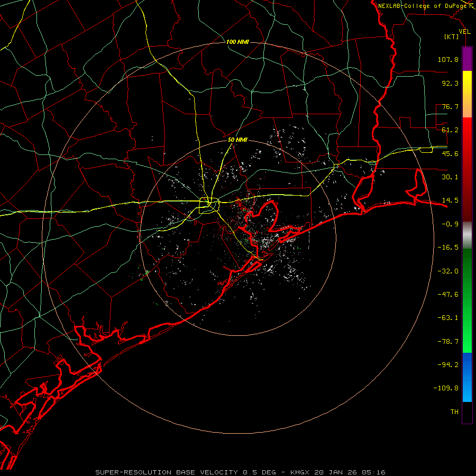Click the TH label under color bar
Screen dimensions: 476x476
coord(454,411)
